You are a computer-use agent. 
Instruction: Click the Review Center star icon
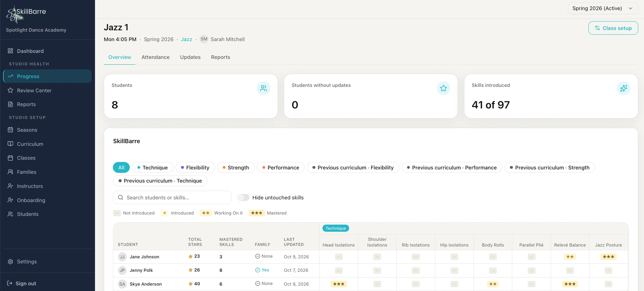(x=10, y=90)
